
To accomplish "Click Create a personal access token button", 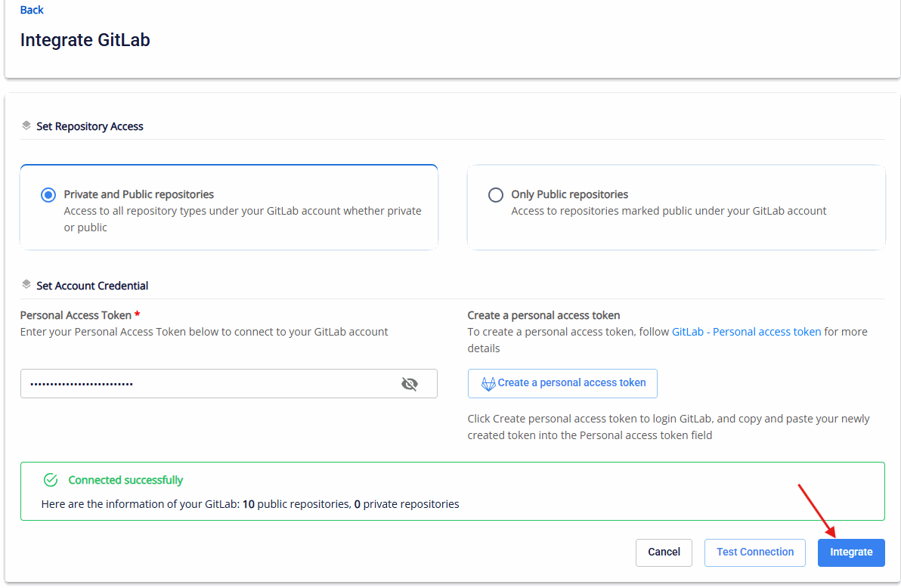I will coord(562,383).
